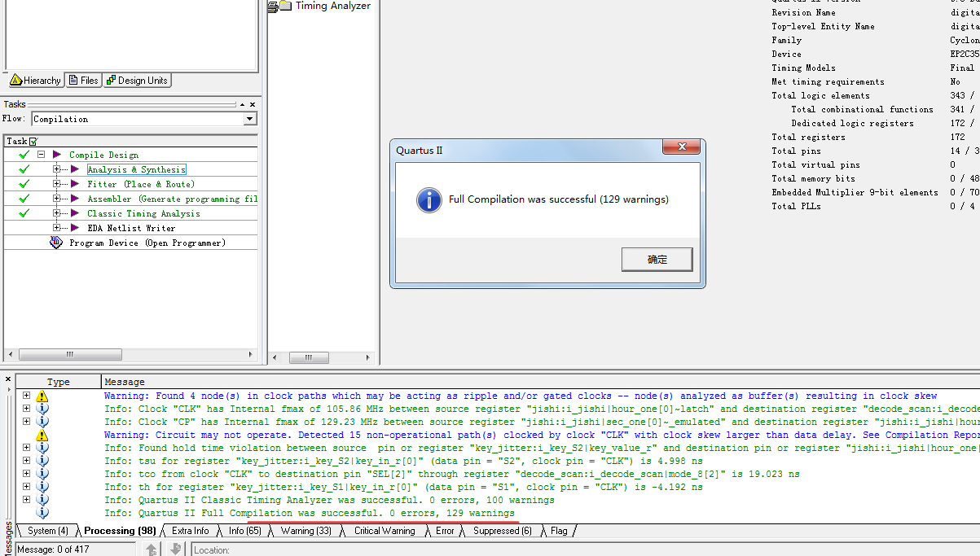Click the info icon beside Clock "CLK" fmax message
Screen dimensions: 980x556
coord(42,409)
